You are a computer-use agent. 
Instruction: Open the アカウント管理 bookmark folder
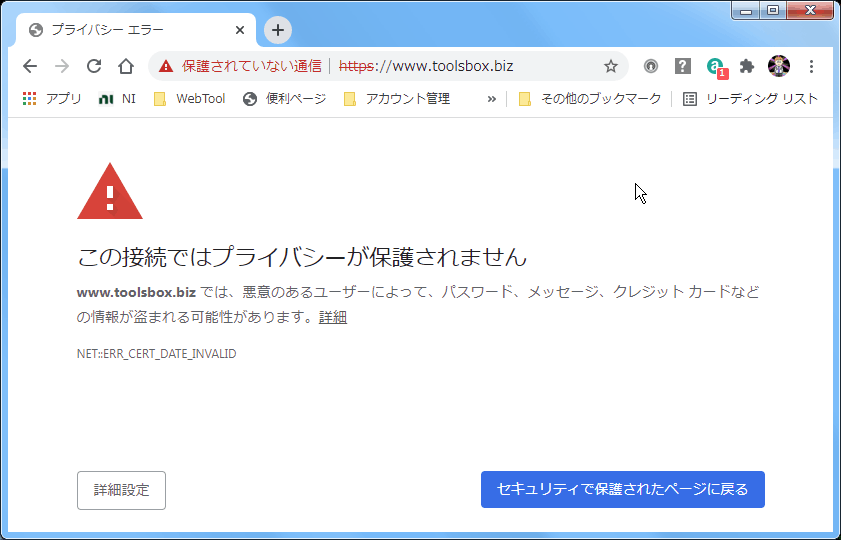pos(396,99)
